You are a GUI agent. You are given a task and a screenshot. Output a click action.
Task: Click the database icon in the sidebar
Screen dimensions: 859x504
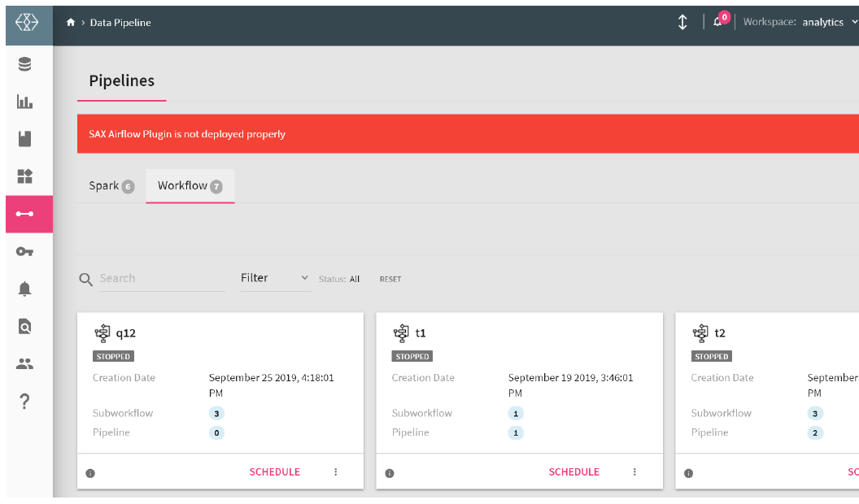(x=24, y=64)
